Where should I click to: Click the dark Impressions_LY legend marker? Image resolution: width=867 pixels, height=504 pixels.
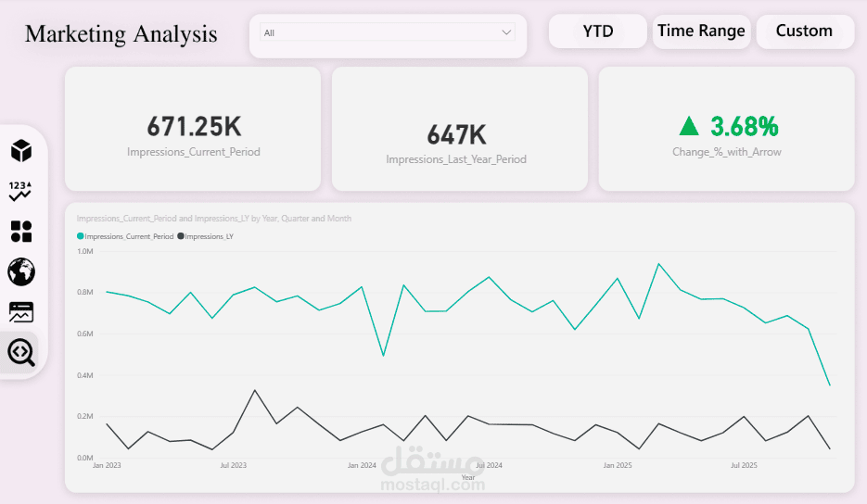click(x=180, y=236)
